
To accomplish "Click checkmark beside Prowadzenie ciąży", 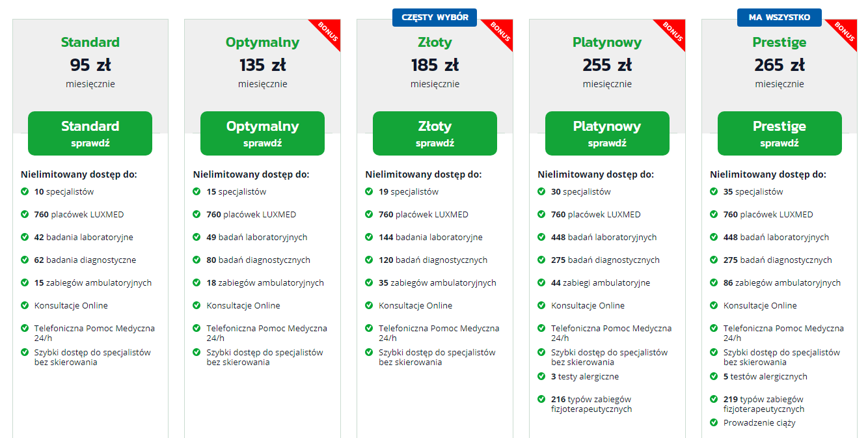I will click(x=714, y=422).
